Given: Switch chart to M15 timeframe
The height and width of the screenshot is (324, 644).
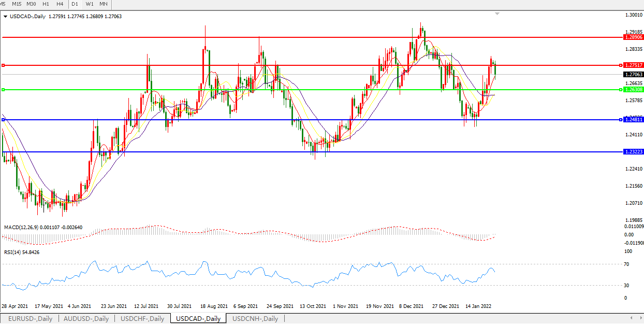Looking at the screenshot, I should tap(17, 4).
